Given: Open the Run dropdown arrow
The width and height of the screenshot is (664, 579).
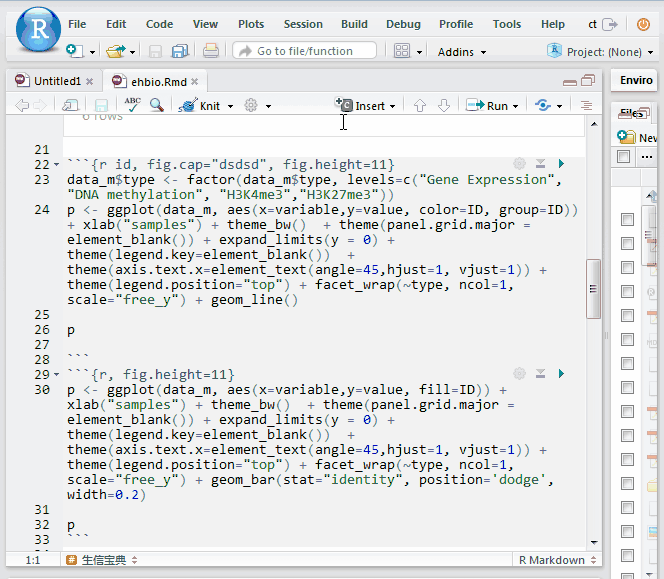Looking at the screenshot, I should pyautogui.click(x=515, y=106).
